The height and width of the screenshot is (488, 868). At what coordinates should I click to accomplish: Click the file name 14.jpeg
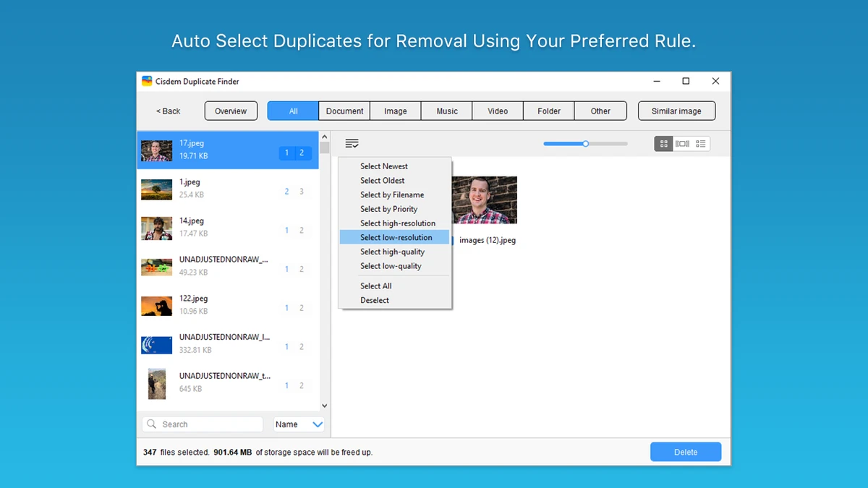tap(192, 221)
